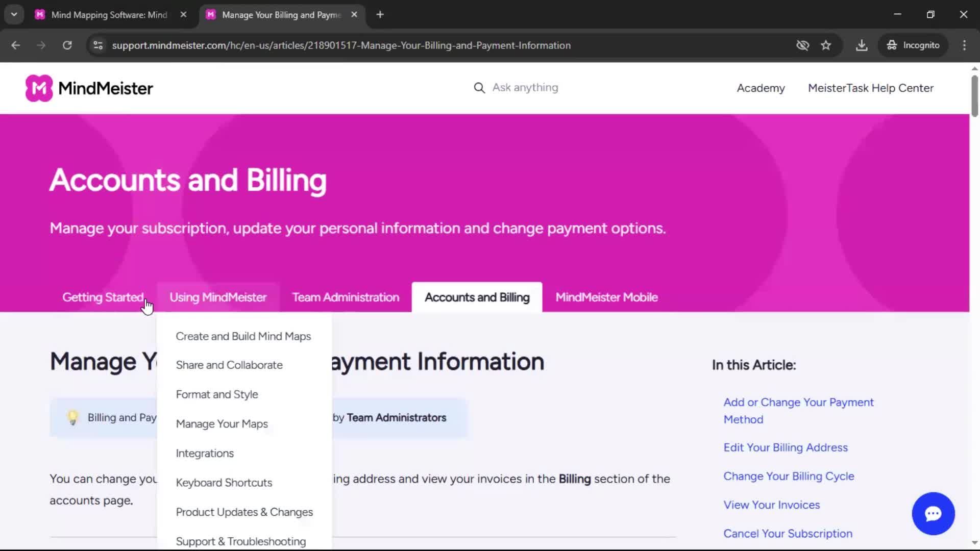
Task: Reload the current page
Action: [67, 45]
